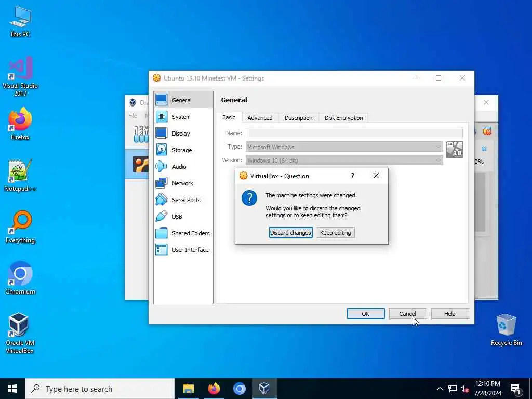Open the Type dropdown showing Microsoft Windows
Viewport: 532px width, 399px height.
pos(344,147)
